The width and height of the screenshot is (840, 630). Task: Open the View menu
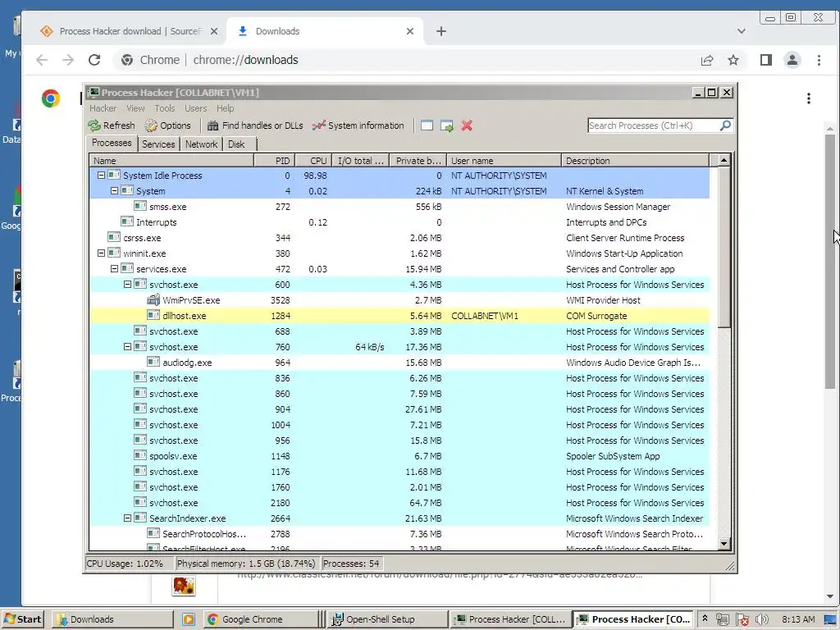135,108
